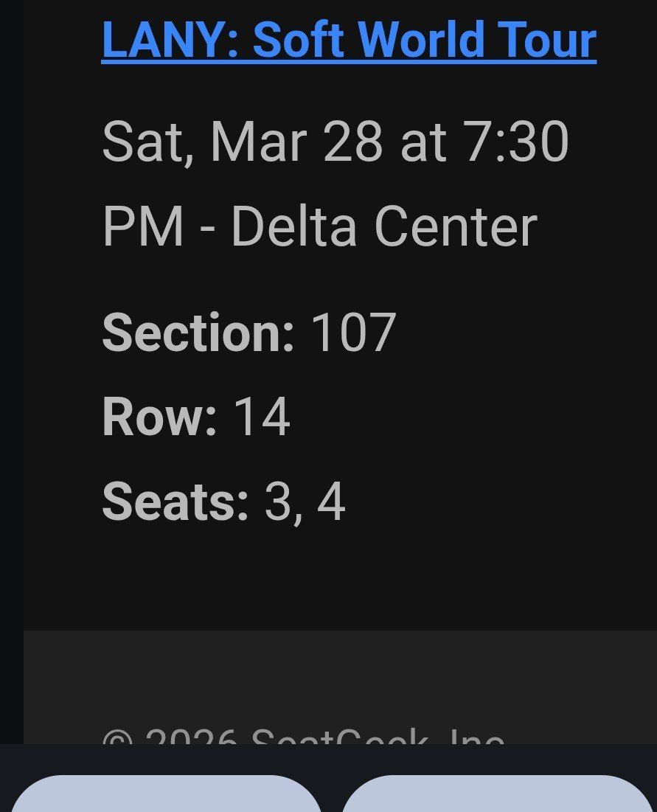Screen dimensions: 657x812
Task: Click the 7:30 event time
Action: pos(515,142)
